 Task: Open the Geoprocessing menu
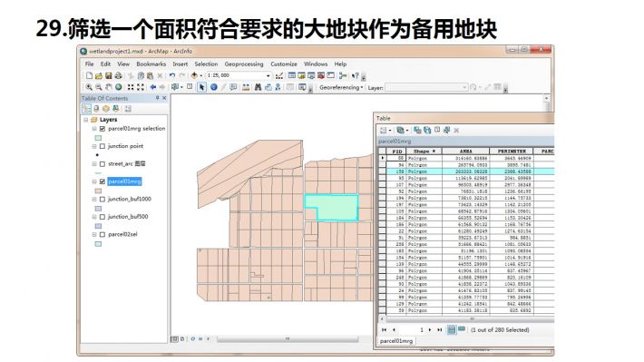tap(244, 64)
